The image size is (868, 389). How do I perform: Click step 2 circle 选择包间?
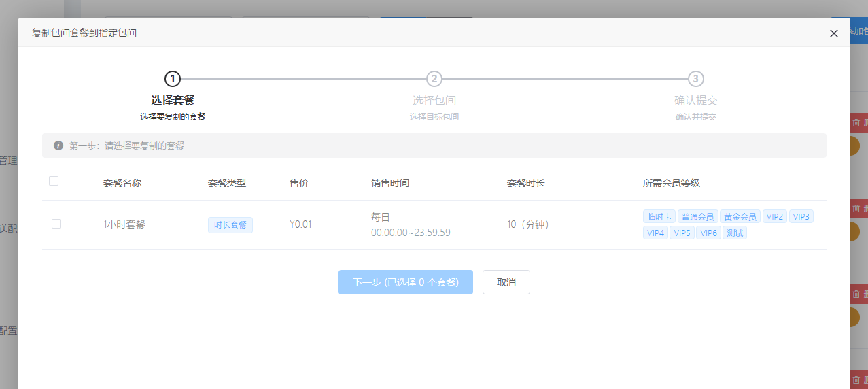click(x=434, y=79)
